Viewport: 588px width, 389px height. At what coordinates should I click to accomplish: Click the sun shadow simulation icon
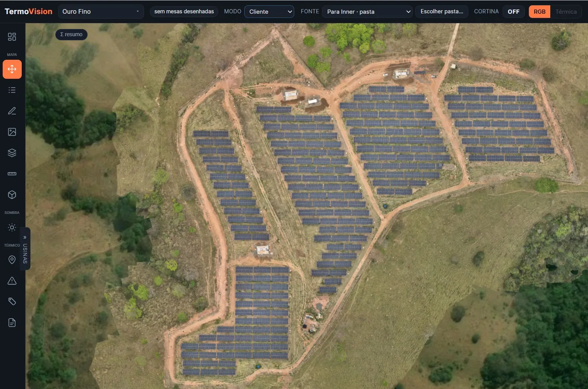tap(12, 227)
